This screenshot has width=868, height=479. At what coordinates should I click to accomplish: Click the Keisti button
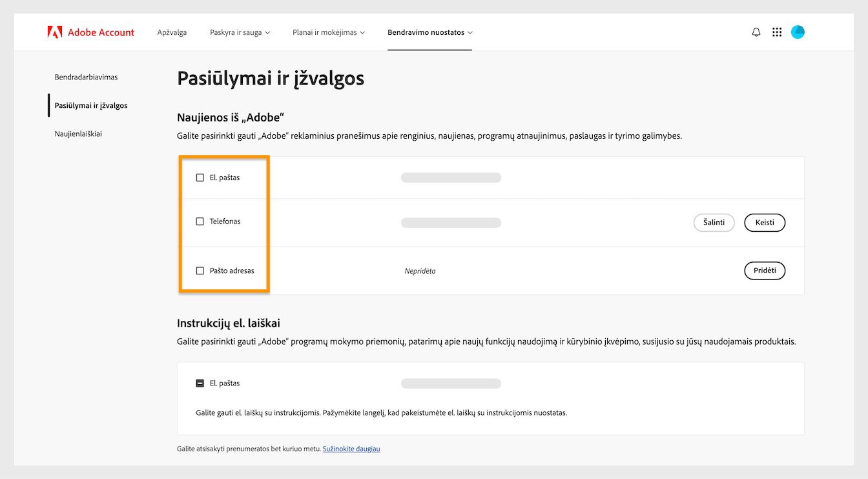coord(765,222)
